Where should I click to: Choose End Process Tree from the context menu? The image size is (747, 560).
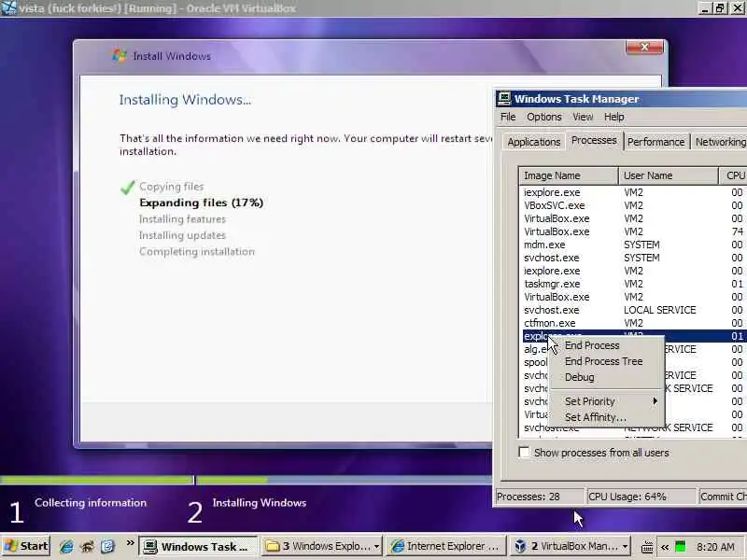click(x=607, y=361)
